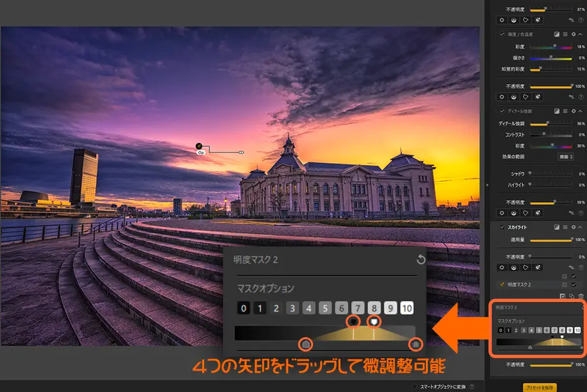587x392 pixels.
Task: Adjust コントラスト slider
Action: 550,135
